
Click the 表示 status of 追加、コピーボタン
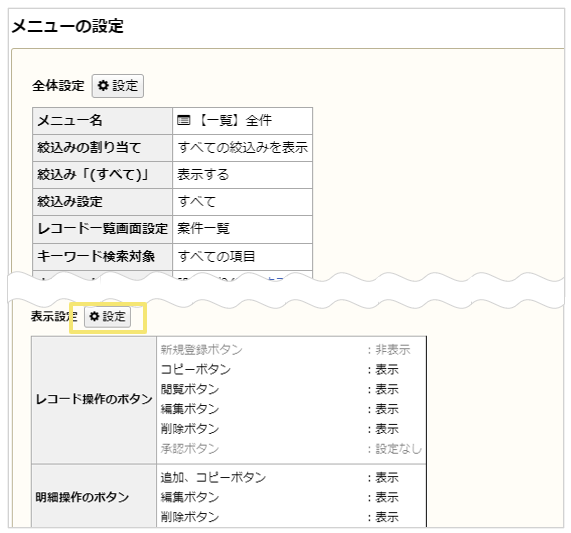coord(387,477)
